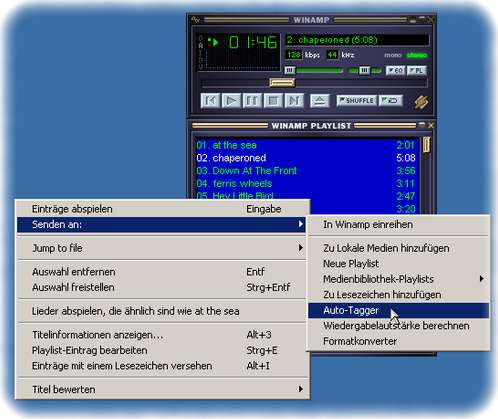498x419 pixels.
Task: Click the Play button in Winamp
Action: click(x=231, y=100)
